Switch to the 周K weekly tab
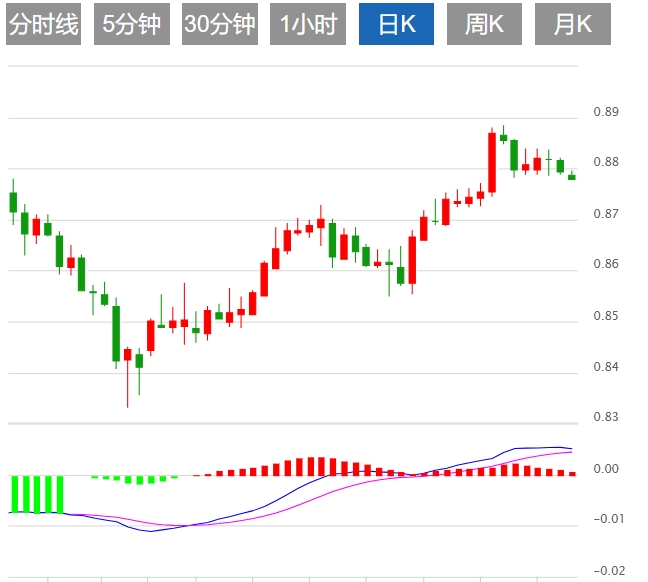This screenshot has height=582, width=648. [485, 25]
